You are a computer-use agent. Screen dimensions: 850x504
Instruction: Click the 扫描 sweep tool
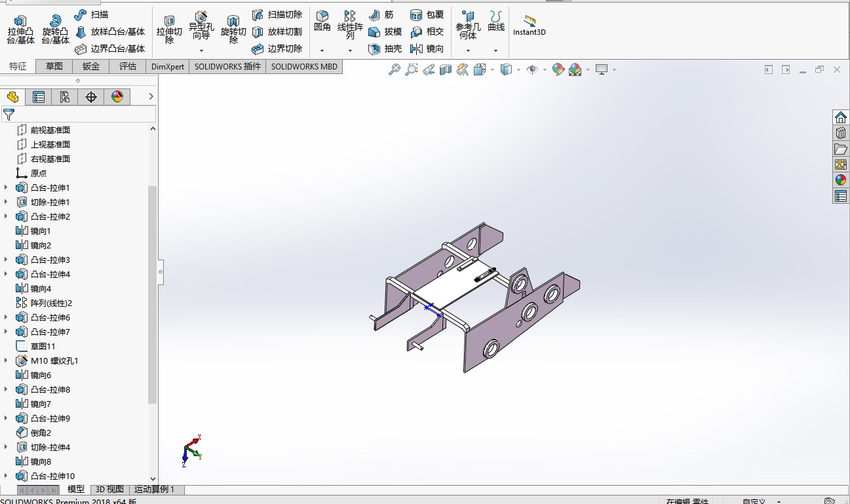pyautogui.click(x=91, y=14)
